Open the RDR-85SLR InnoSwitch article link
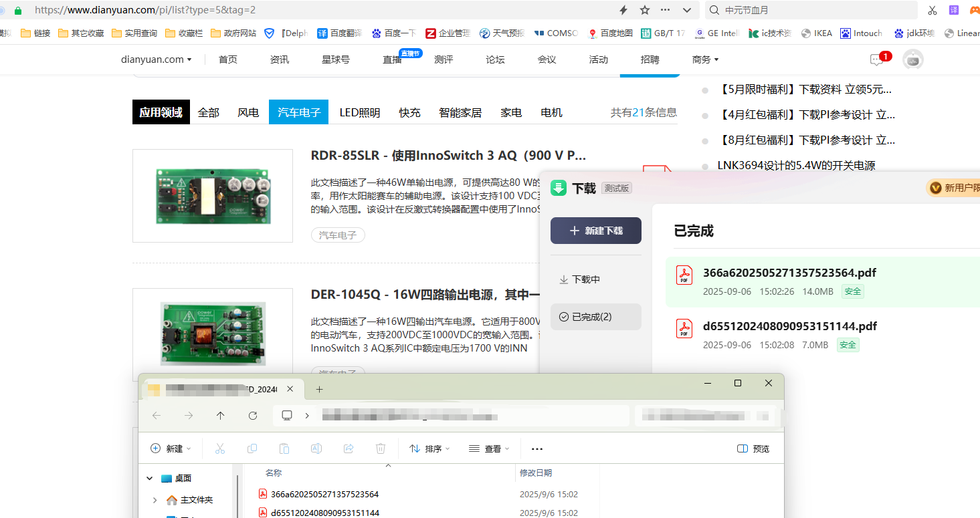 point(448,156)
